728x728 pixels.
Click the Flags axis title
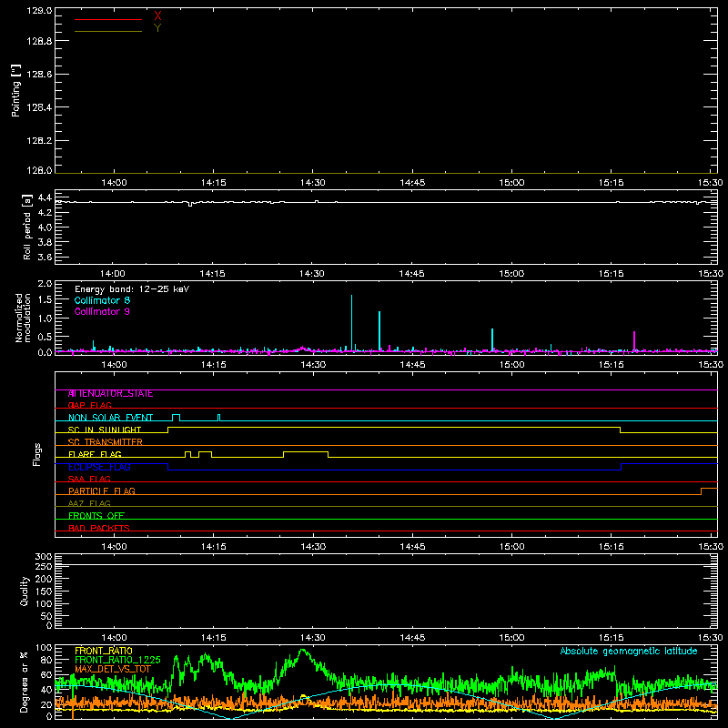[x=36, y=454]
